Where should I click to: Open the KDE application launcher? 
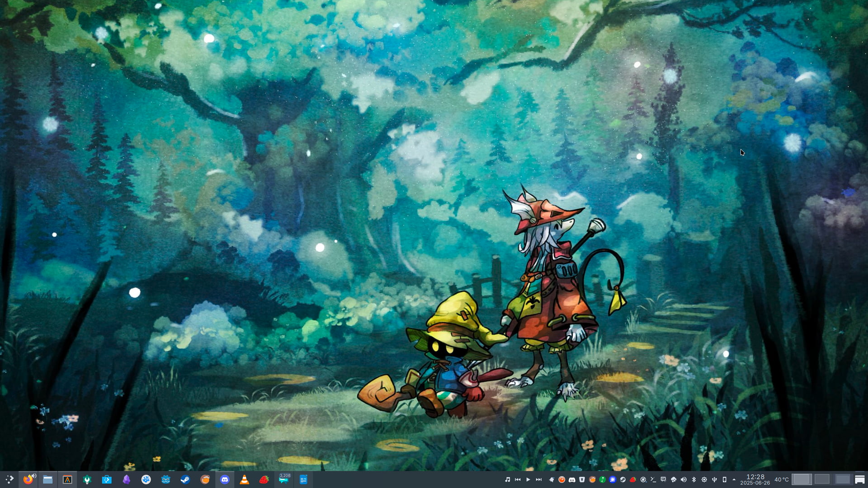[9, 479]
